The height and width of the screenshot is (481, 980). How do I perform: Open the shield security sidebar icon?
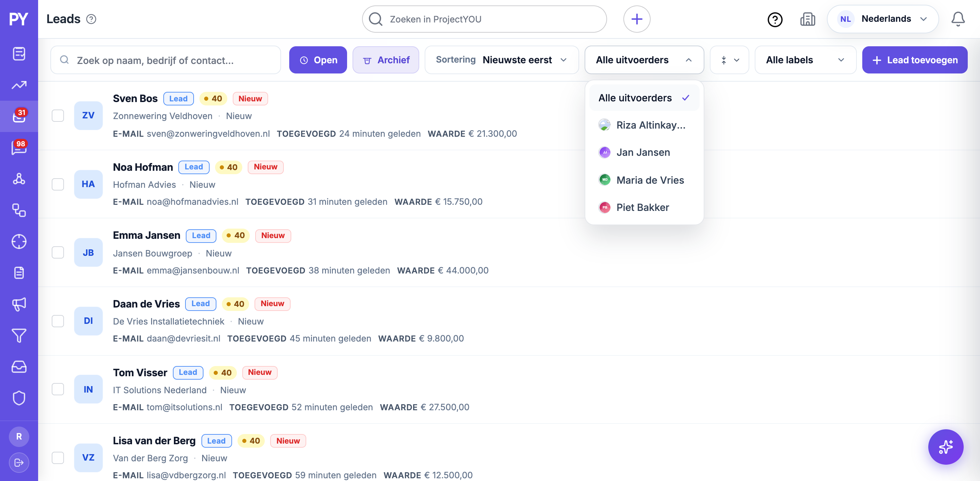[x=19, y=398]
